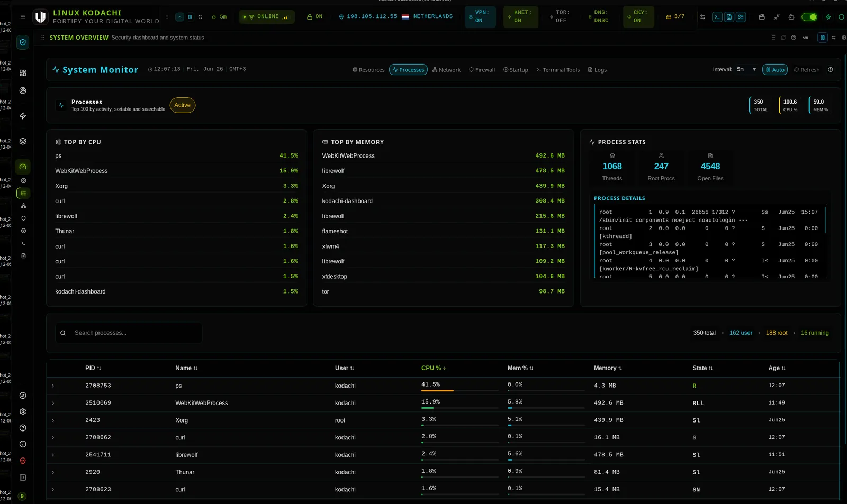Click the green 9 notification badge
This screenshot has height=504, width=847.
22,496
